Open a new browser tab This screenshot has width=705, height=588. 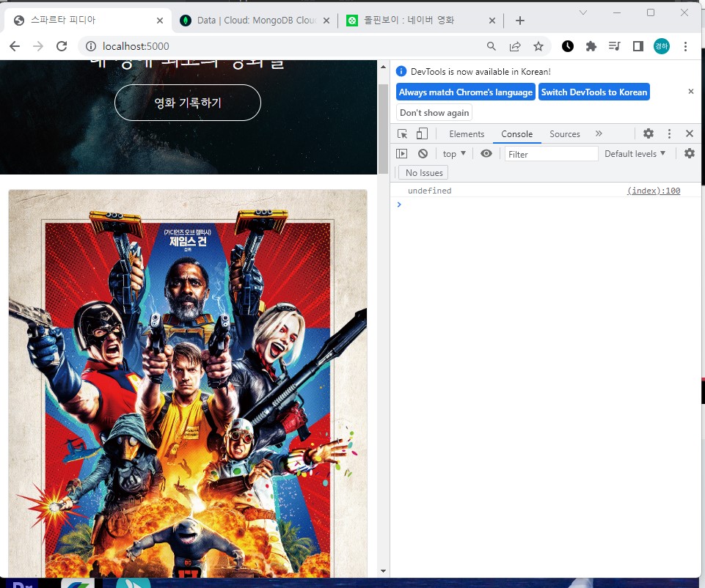519,21
